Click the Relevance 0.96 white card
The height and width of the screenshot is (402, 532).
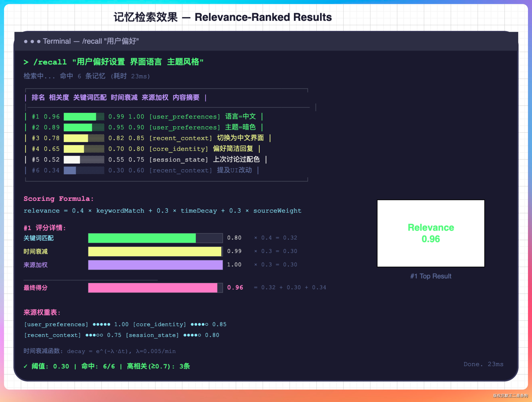coord(431,233)
